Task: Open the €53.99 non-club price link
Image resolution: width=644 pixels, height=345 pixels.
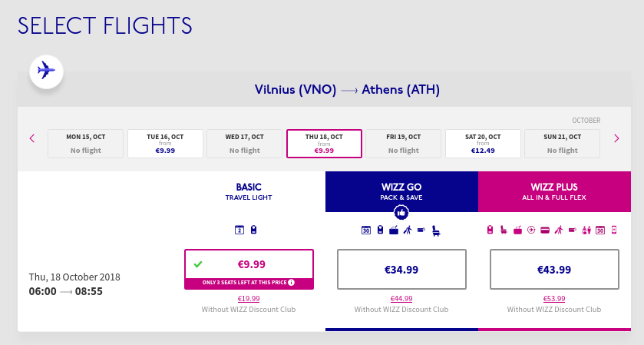Action: click(554, 299)
